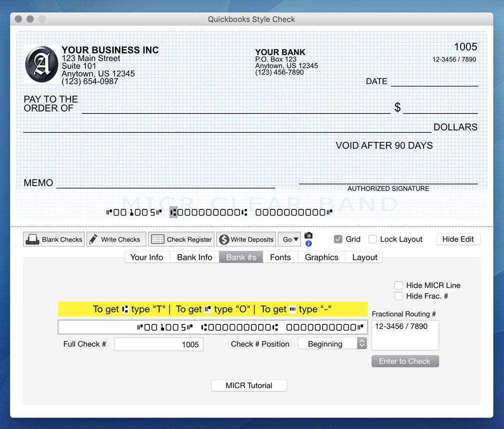Viewport: 504px width, 429px height.
Task: Open the MICR Tutorial
Action: (249, 385)
